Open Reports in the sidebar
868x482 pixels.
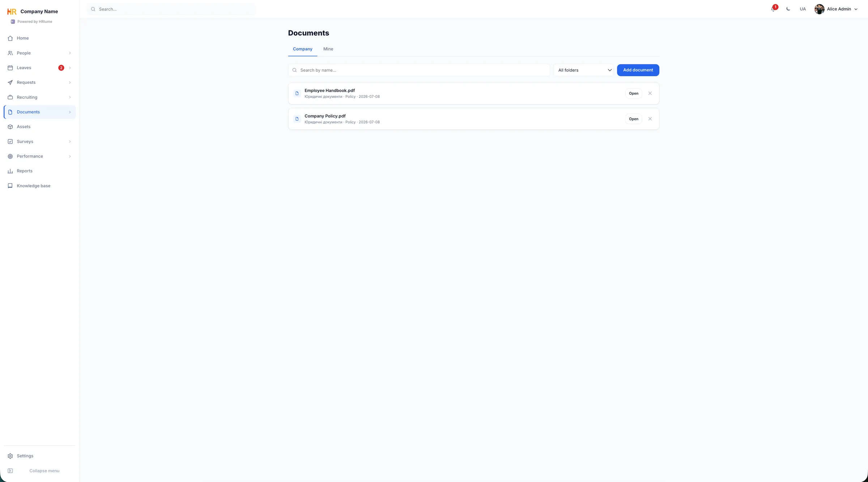click(x=39, y=171)
